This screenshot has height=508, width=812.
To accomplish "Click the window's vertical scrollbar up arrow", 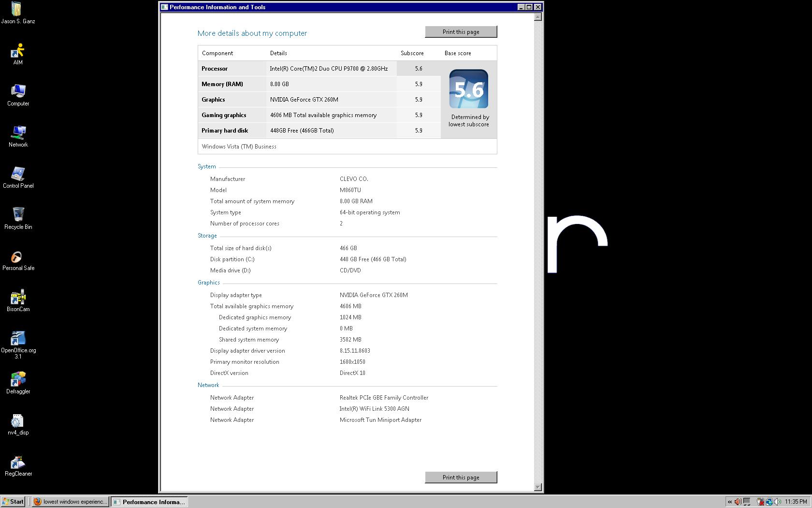I will click(538, 17).
